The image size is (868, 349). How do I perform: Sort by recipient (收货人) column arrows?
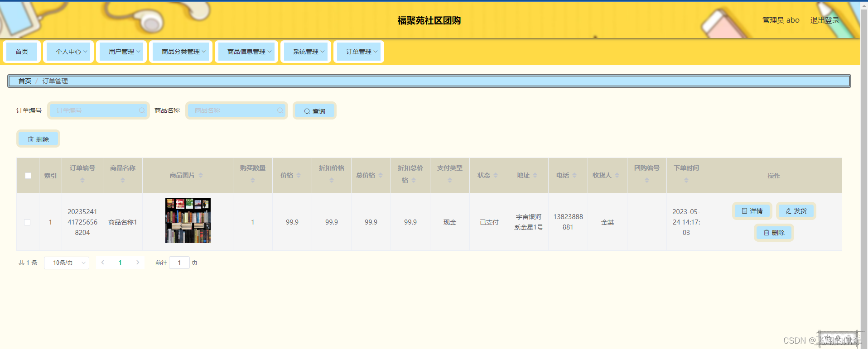pyautogui.click(x=617, y=175)
